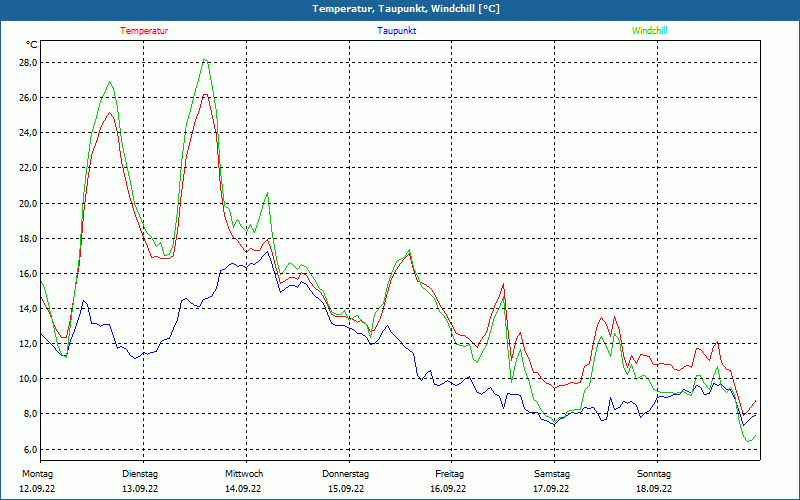The image size is (800, 500).
Task: Select the 18.09.22 date label
Action: click(x=654, y=489)
